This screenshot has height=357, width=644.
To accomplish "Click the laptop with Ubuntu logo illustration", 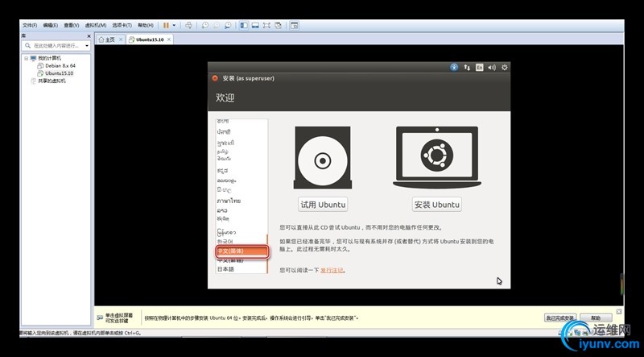I will click(x=437, y=157).
